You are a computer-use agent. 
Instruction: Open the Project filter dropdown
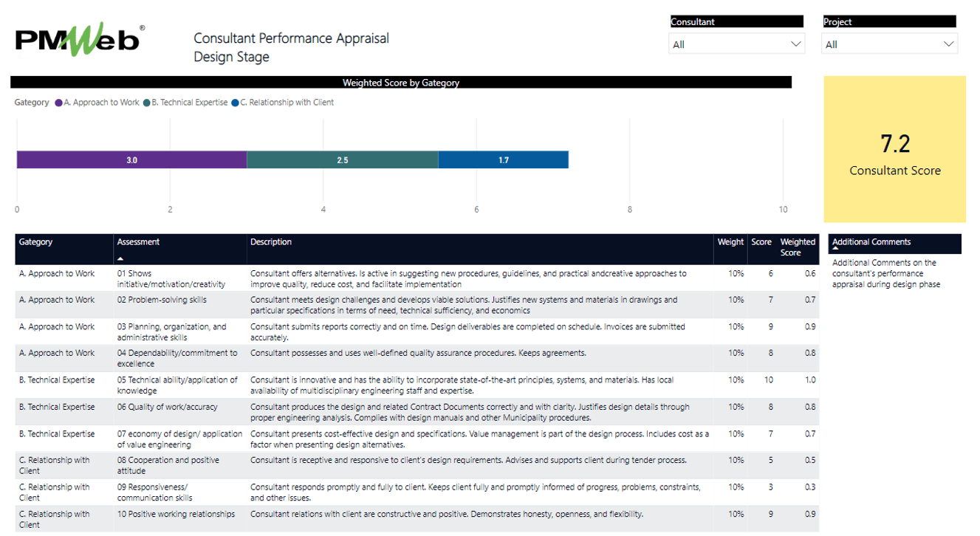coord(949,44)
